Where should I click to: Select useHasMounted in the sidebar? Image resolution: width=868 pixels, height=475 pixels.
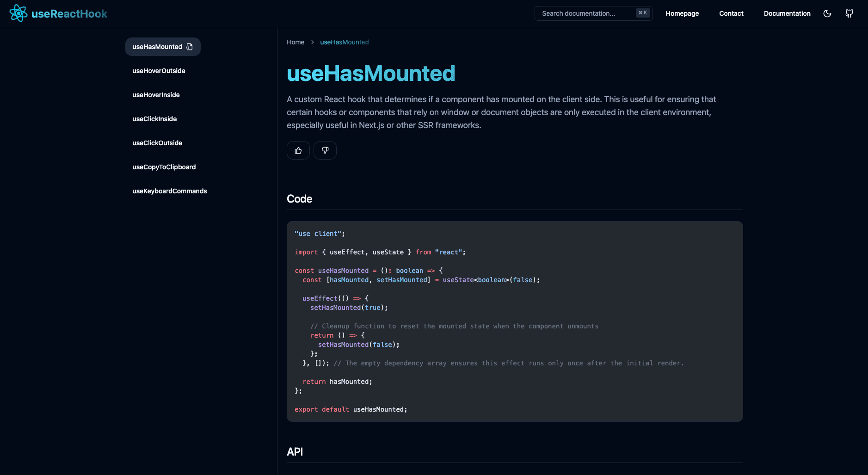[x=163, y=47]
